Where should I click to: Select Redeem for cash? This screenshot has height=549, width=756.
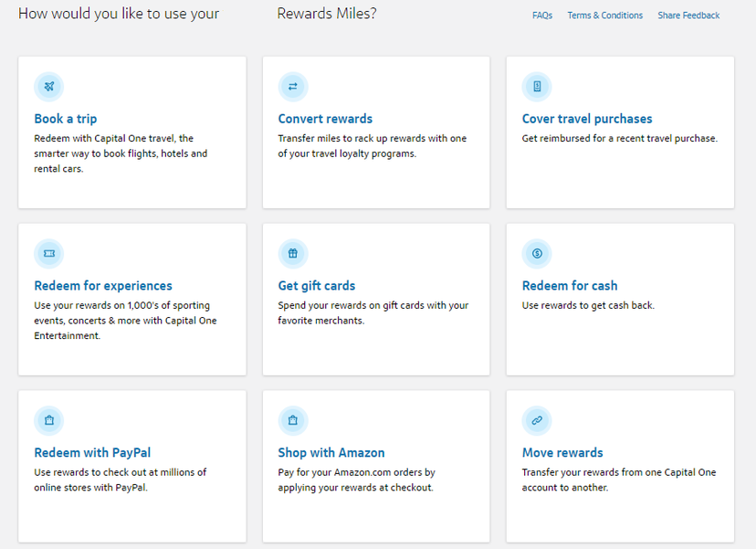tap(570, 285)
